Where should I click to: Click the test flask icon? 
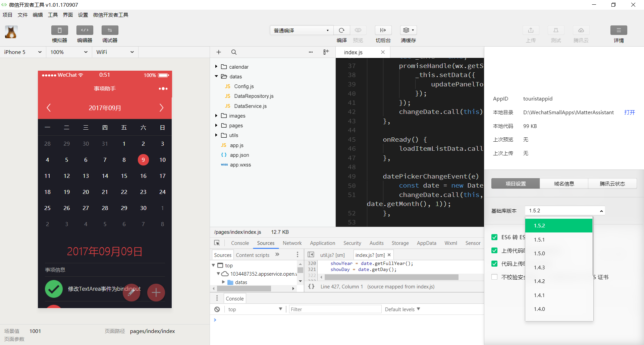pos(556,30)
